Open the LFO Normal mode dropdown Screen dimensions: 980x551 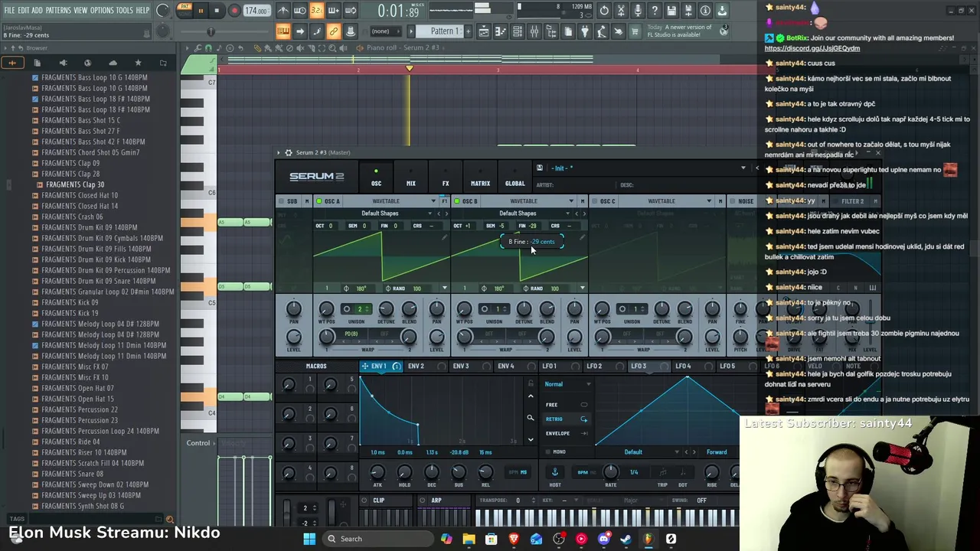point(567,384)
